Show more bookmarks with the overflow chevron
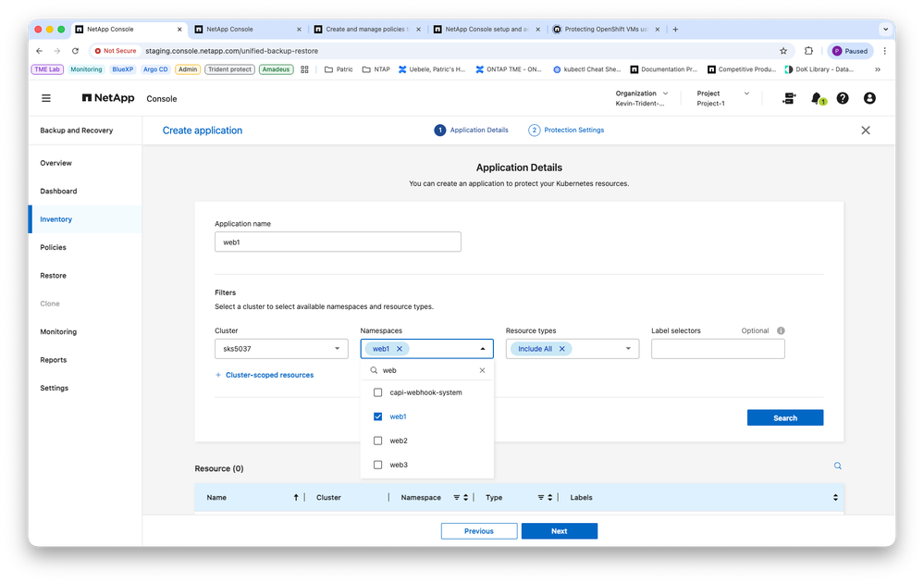The height and width of the screenshot is (584, 924). (x=878, y=69)
